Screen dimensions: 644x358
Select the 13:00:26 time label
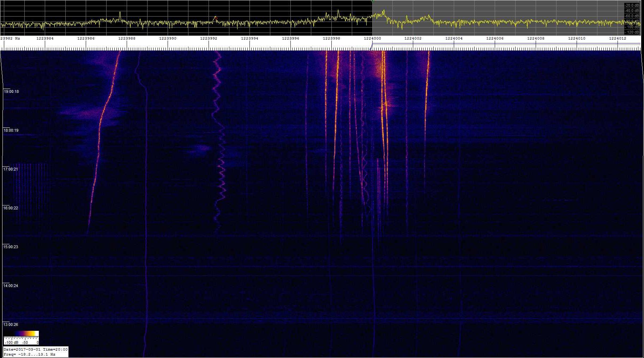tap(11, 324)
